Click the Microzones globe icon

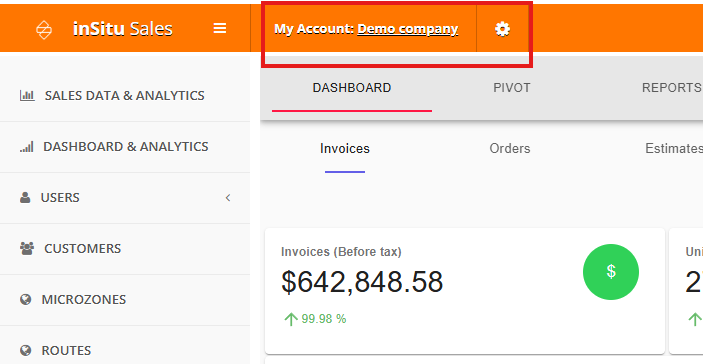coord(26,299)
